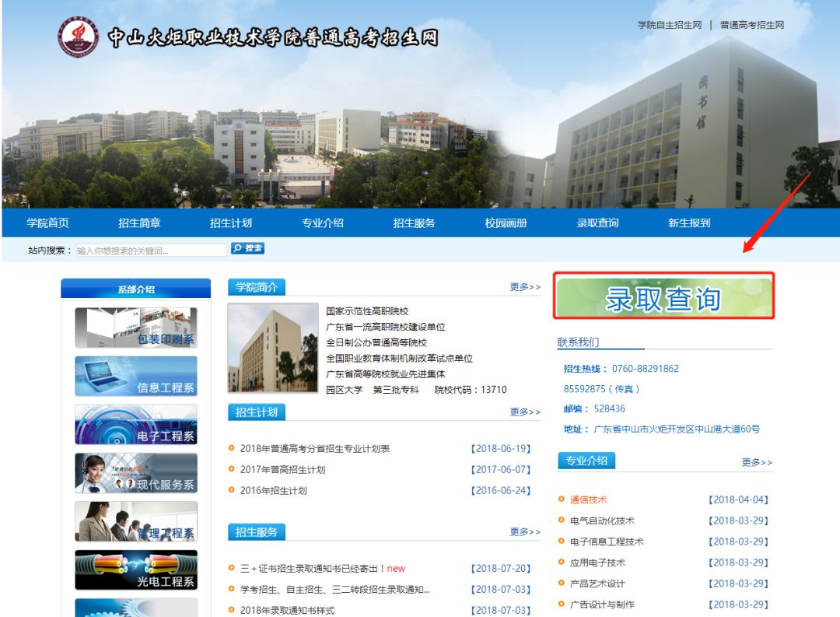The width and height of the screenshot is (840, 617).
Task: Click the 国家示范性高职院校 intro line
Action: tap(367, 311)
